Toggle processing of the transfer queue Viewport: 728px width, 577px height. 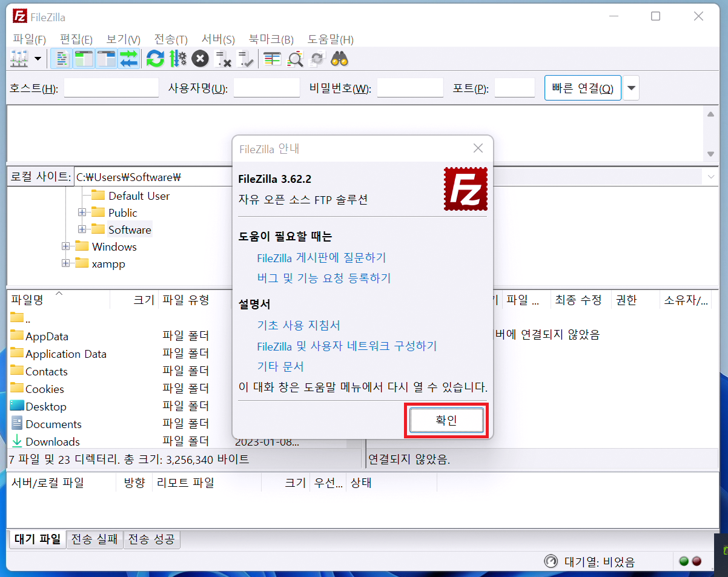(178, 59)
